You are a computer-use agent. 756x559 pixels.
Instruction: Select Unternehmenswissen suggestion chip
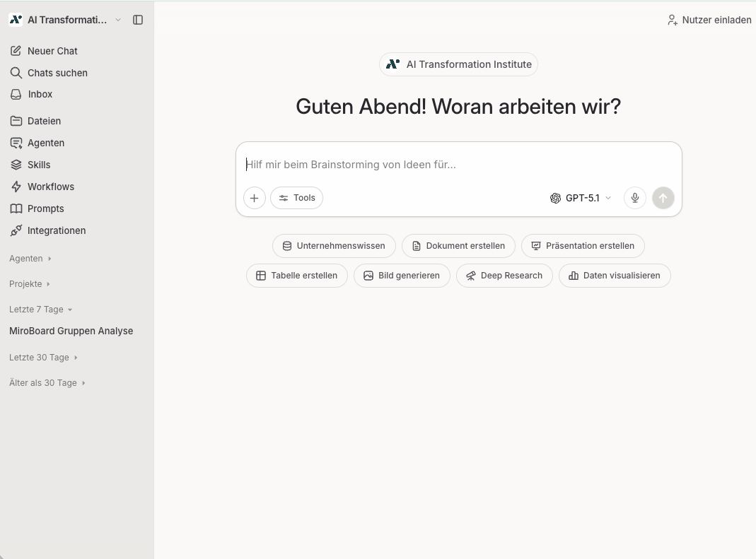pyautogui.click(x=334, y=246)
